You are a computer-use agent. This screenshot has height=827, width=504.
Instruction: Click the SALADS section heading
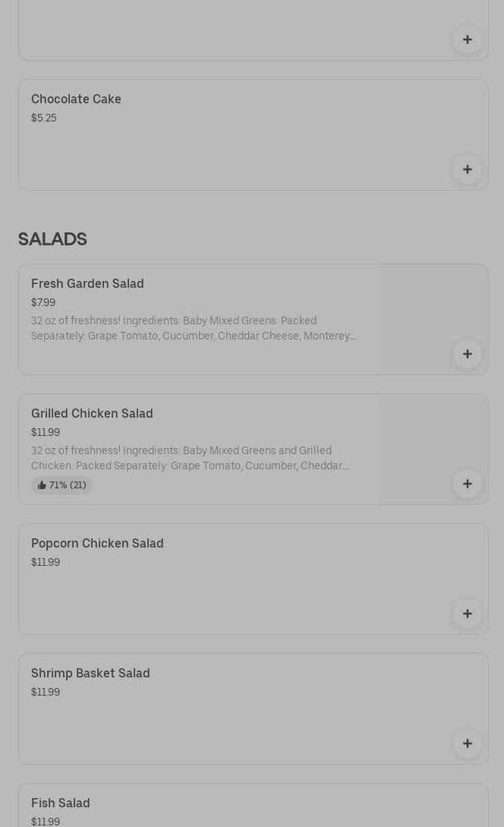tap(52, 239)
